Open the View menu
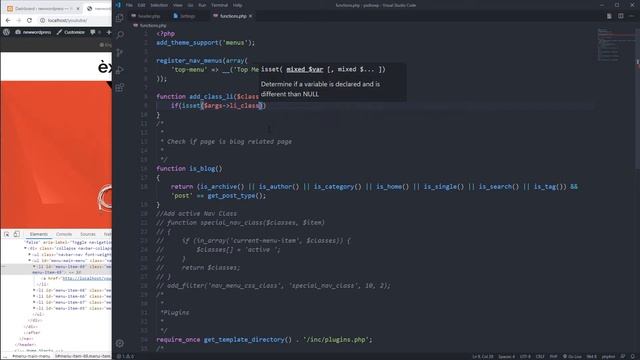 click(178, 5)
